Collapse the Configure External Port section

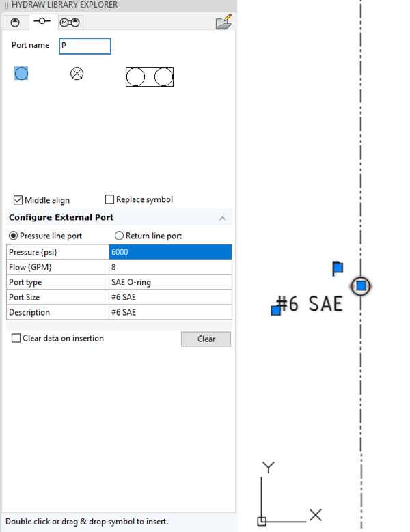point(222,218)
